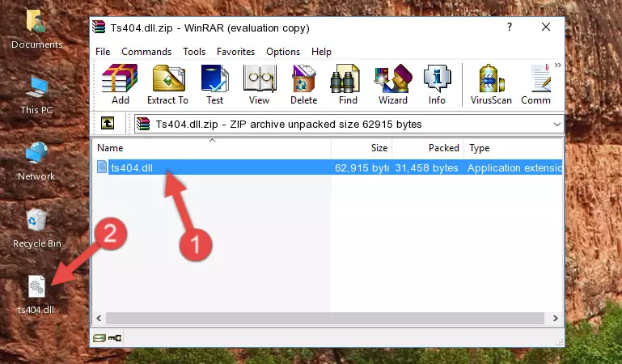622x364 pixels.
Task: Close the WinRAR window
Action: 546,27
